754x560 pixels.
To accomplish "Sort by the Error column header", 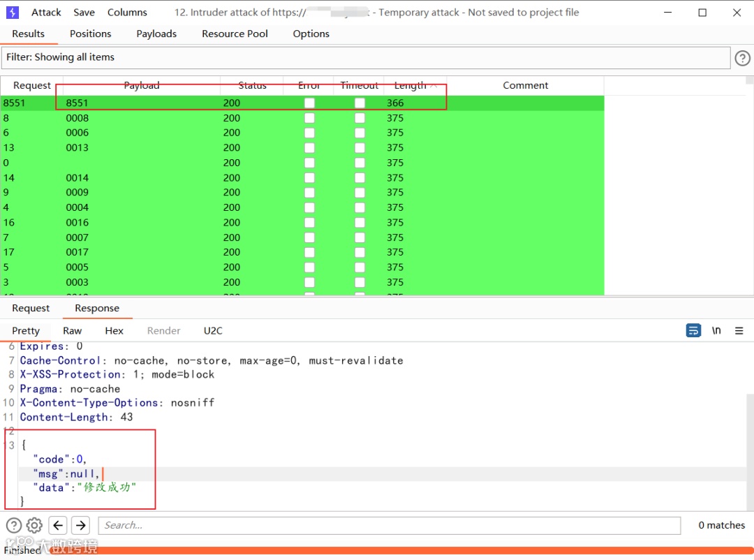I will pos(309,85).
